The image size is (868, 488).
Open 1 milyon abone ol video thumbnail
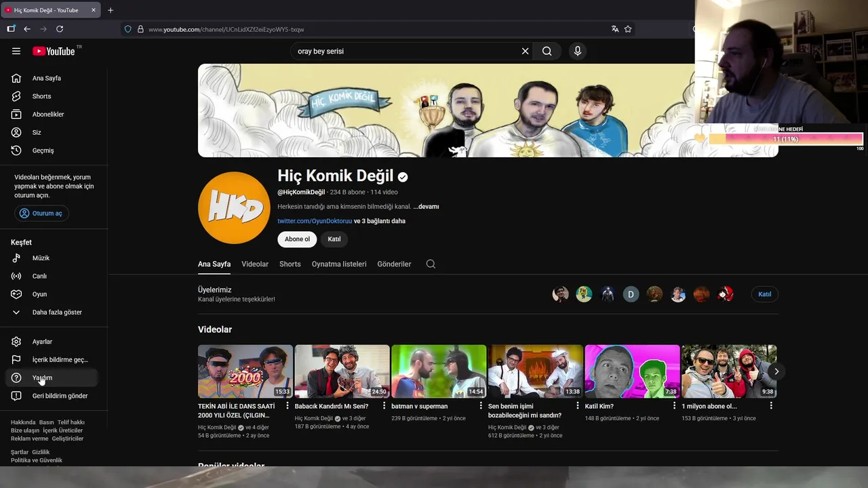tap(729, 371)
